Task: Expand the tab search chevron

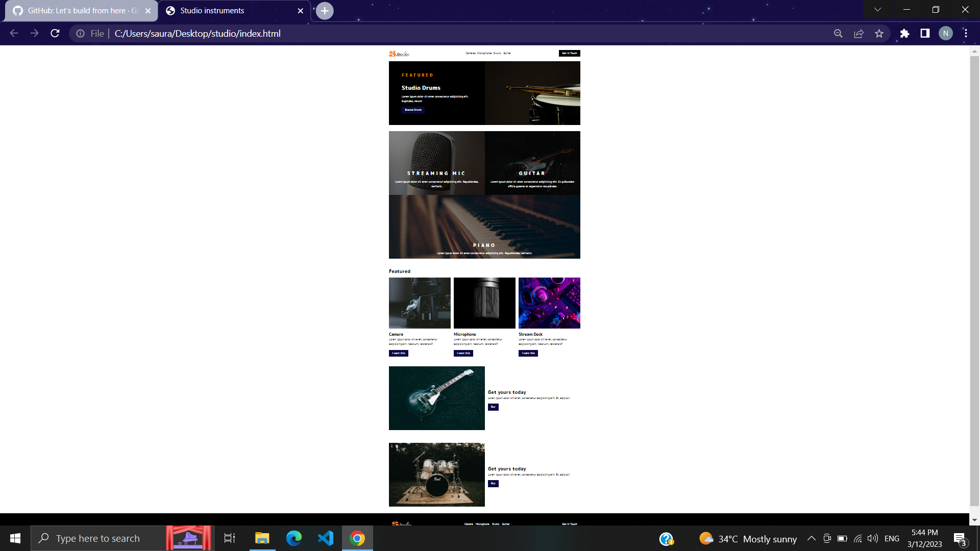Action: (x=877, y=10)
